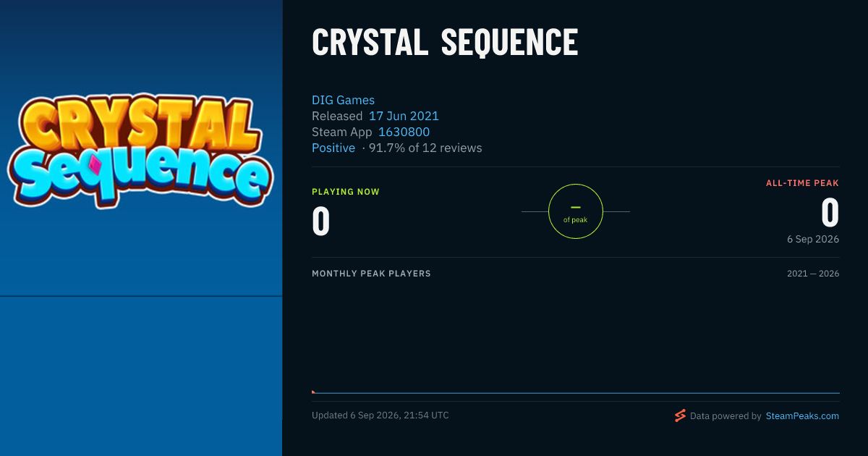The image size is (868, 456).
Task: Open Steam App ID 1630800 link
Action: pyautogui.click(x=404, y=132)
